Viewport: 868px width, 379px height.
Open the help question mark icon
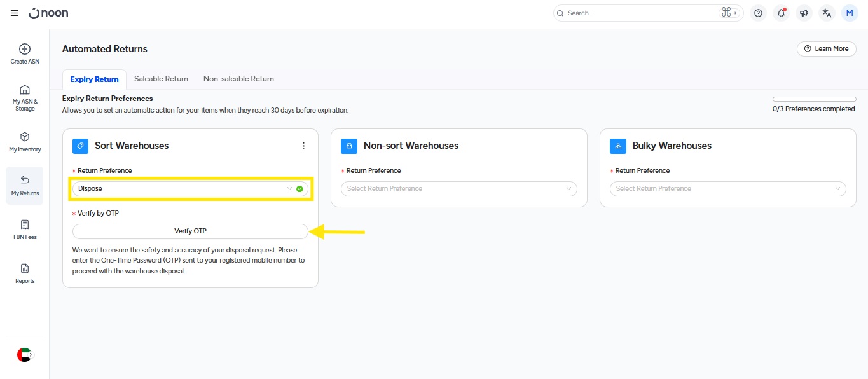pos(758,13)
